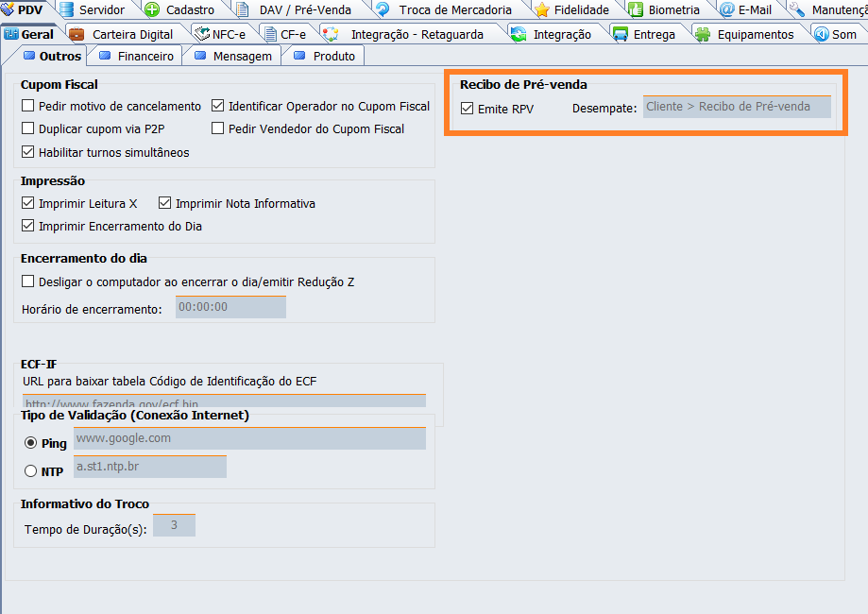Image resolution: width=868 pixels, height=614 pixels.
Task: Click the speaker icon on Som tab
Action: tap(820, 34)
